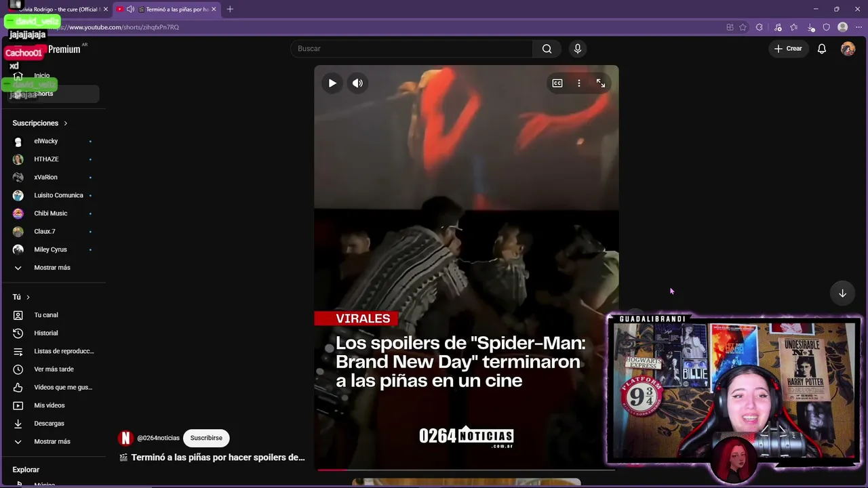Screen dimensions: 868x488
Task: Open the browser extensions puzzle icon
Action: (x=759, y=27)
